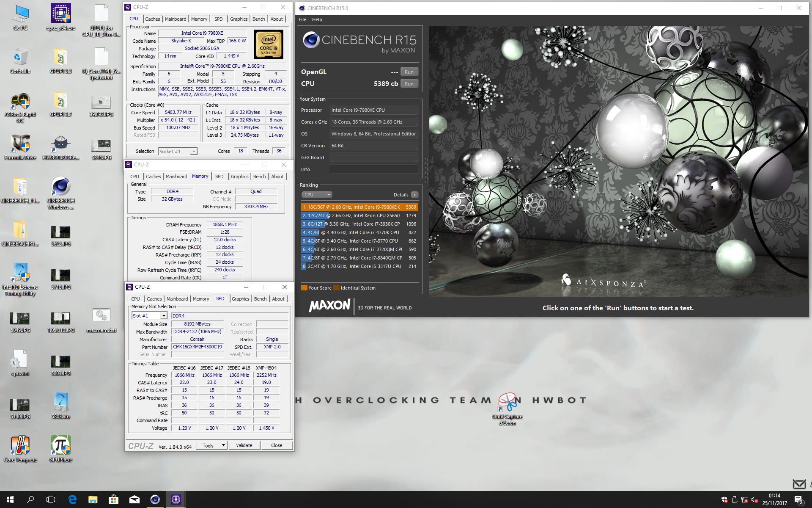The image size is (812, 508).
Task: Open Mainboard tab in top CPU-Z window
Action: [176, 19]
